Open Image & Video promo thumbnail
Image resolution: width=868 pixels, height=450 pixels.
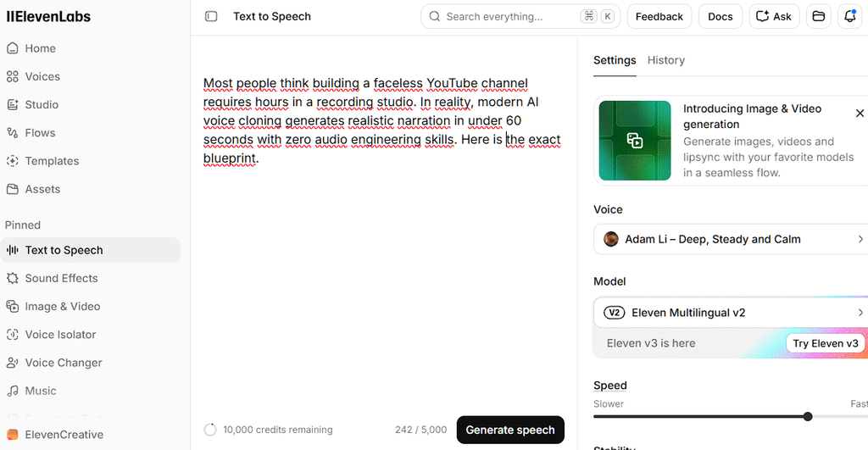635,141
